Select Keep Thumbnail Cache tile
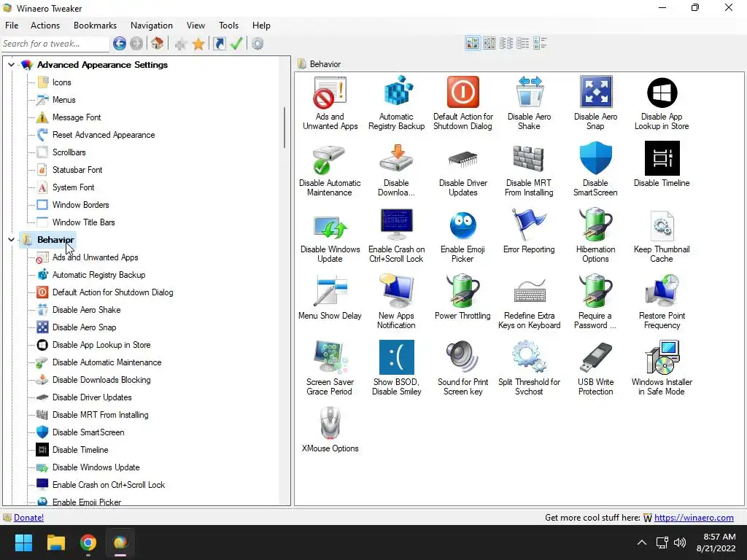The height and width of the screenshot is (560, 747). coord(662,236)
